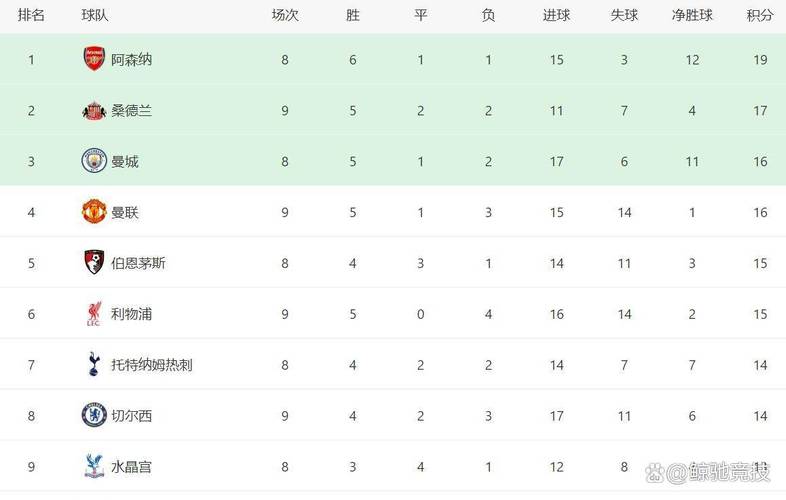786x500 pixels.
Task: Click the Liverpool club crest icon
Action: (94, 314)
